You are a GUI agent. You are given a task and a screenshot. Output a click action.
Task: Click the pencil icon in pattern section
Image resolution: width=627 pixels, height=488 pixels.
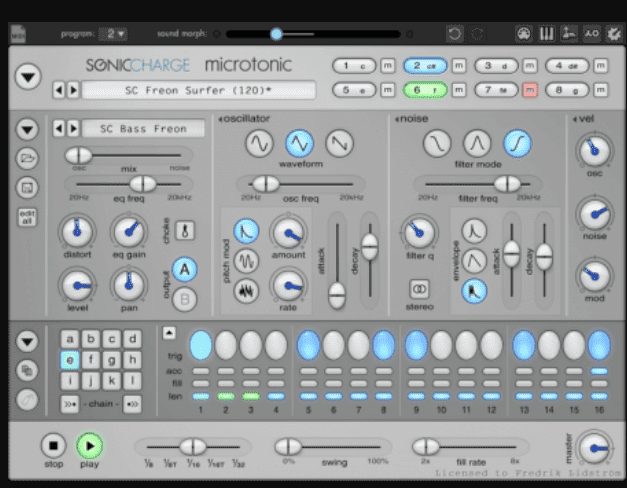[x=27, y=400]
